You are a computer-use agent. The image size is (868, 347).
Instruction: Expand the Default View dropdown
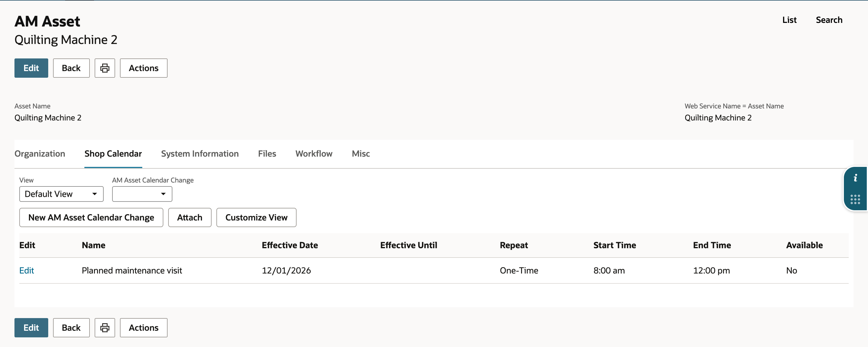(61, 194)
